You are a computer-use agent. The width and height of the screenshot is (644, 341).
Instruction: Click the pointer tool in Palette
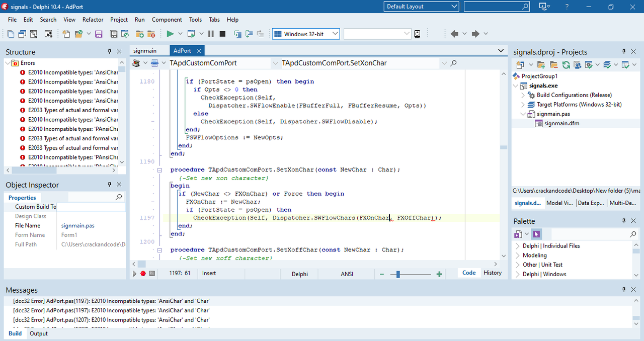tap(536, 234)
